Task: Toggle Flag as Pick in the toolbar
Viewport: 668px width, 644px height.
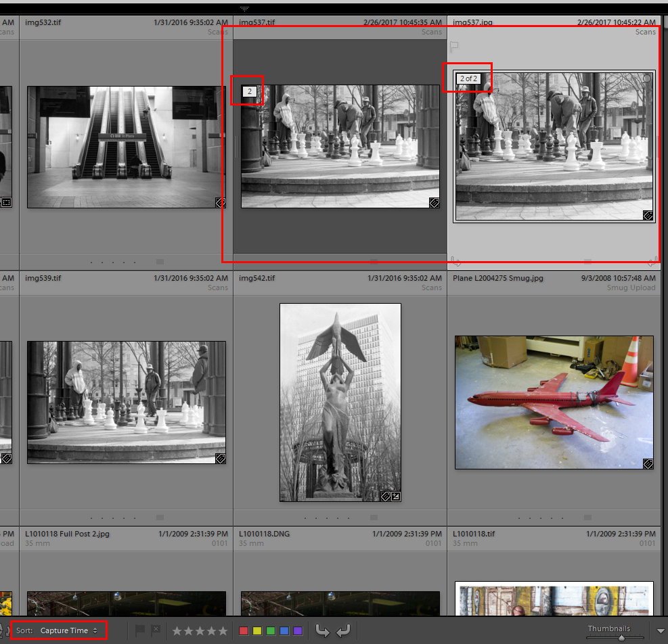Action: [x=139, y=630]
